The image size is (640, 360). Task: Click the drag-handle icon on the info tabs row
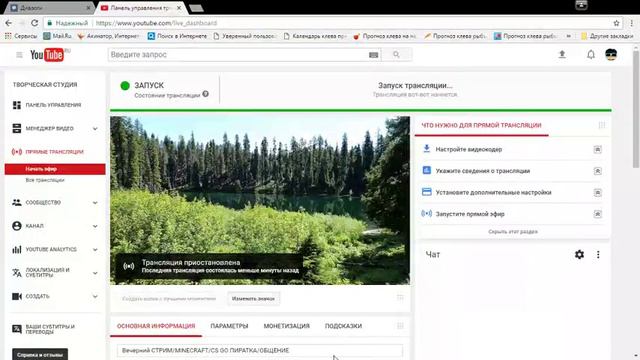point(400,326)
